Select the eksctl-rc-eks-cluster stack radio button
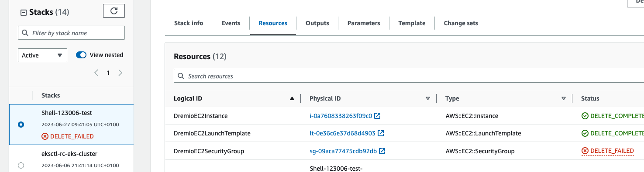 coord(21,165)
